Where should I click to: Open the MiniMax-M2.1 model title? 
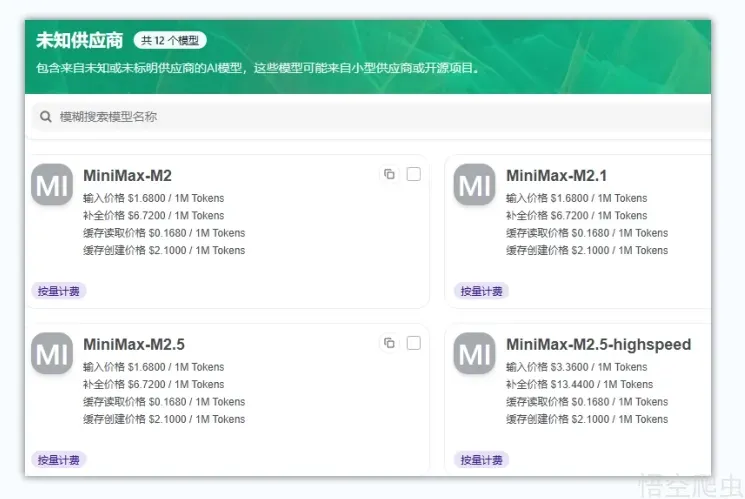(x=556, y=176)
